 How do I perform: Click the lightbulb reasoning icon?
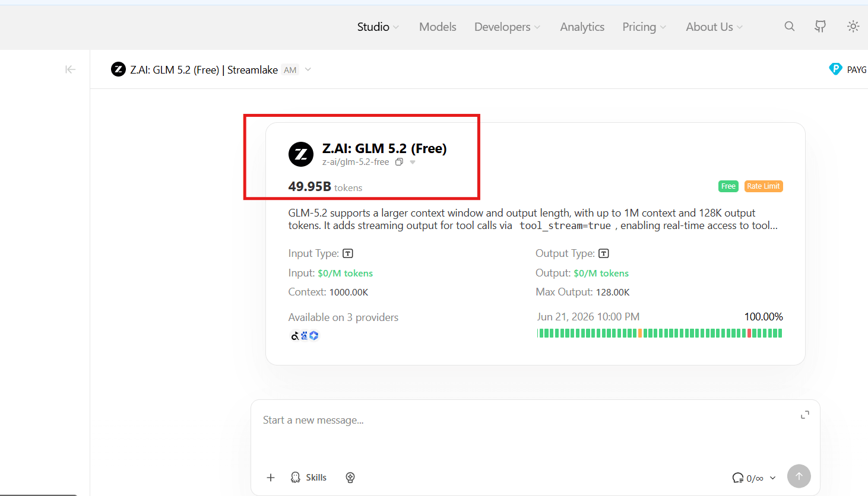350,478
